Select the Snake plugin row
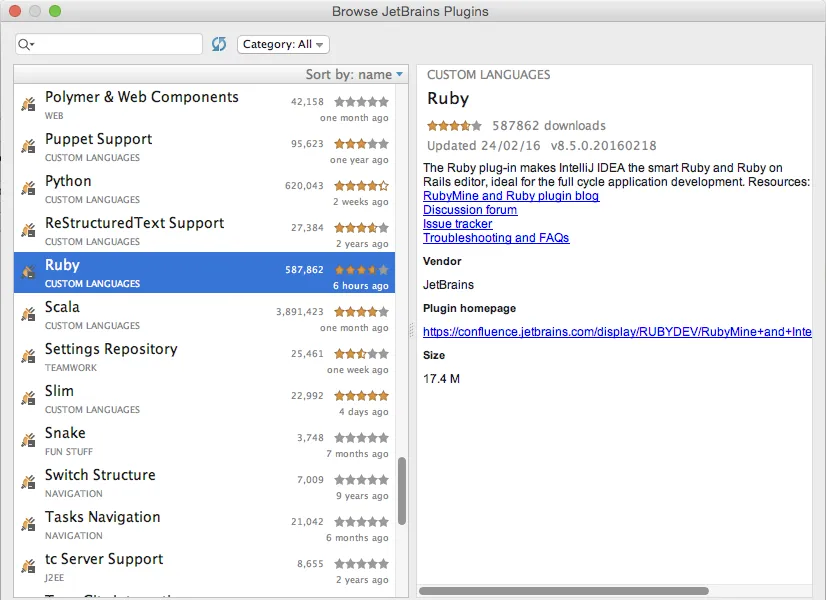Screen dimensions: 826x600 point(204,440)
